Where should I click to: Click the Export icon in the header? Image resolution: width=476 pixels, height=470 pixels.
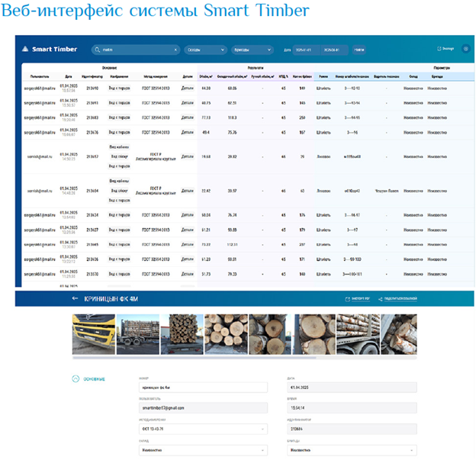coord(439,49)
